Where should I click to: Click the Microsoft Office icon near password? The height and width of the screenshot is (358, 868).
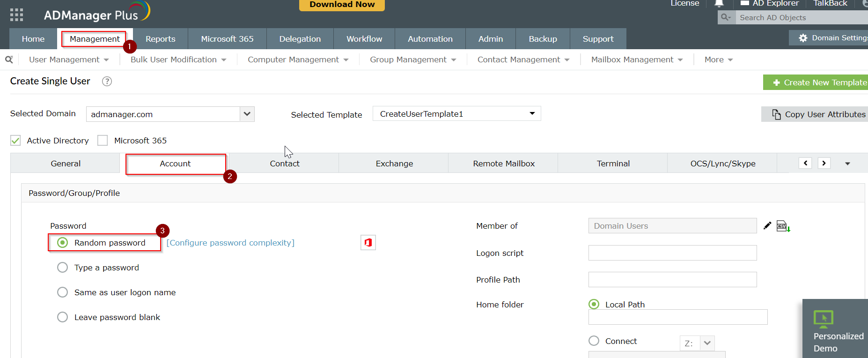pyautogui.click(x=368, y=243)
